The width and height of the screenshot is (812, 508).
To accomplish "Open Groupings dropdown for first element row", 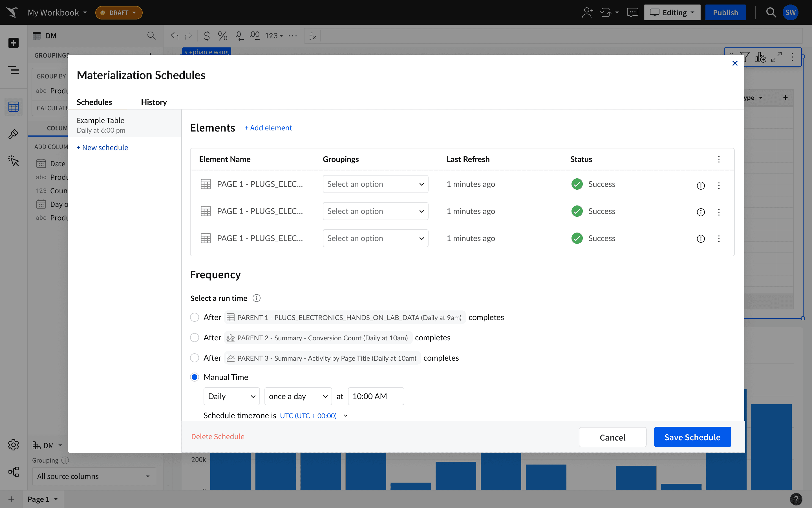I will (376, 184).
